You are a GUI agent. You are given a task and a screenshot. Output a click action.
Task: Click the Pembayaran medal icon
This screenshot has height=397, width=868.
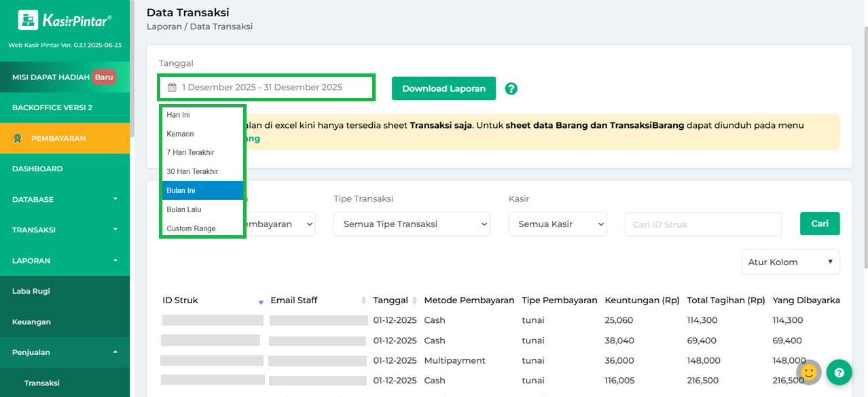[18, 138]
